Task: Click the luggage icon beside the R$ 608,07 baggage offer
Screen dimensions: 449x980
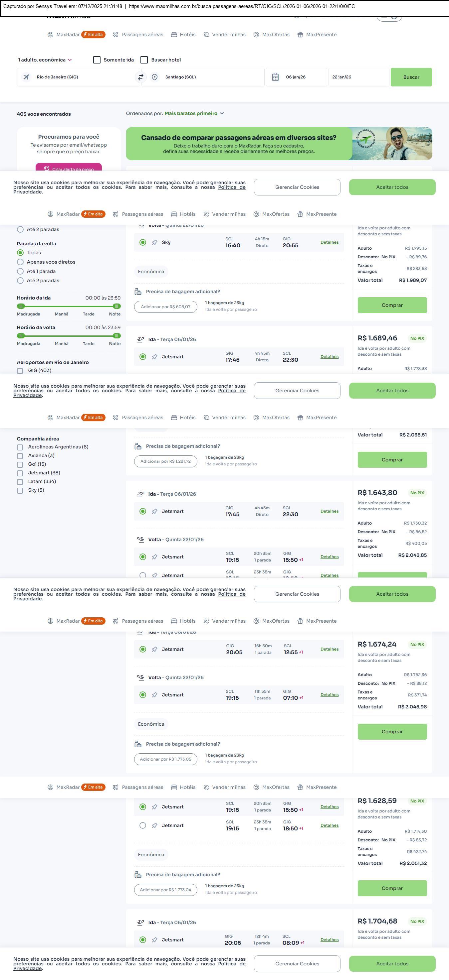Action: (138, 292)
